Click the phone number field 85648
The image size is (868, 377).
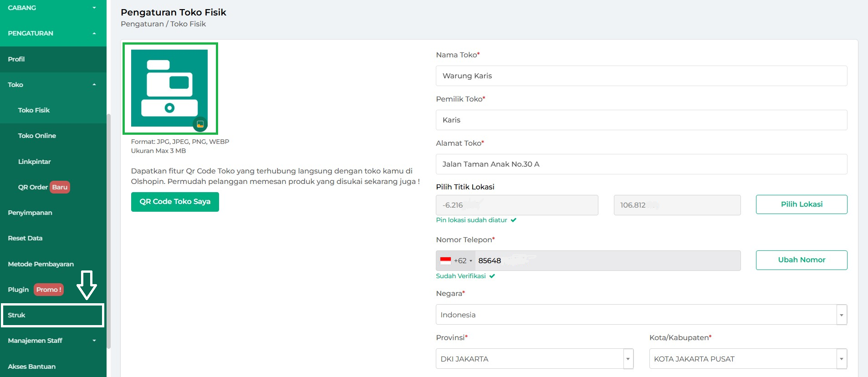click(x=608, y=261)
